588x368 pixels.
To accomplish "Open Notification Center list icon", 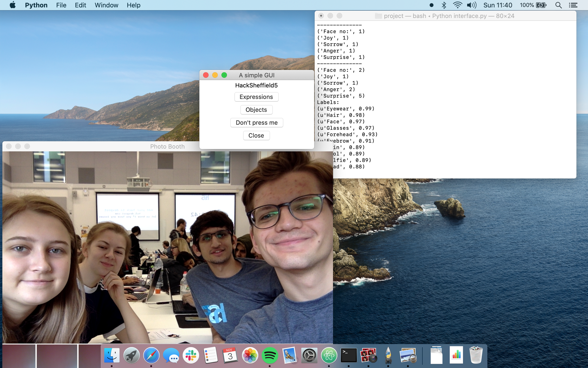I will pos(573,5).
